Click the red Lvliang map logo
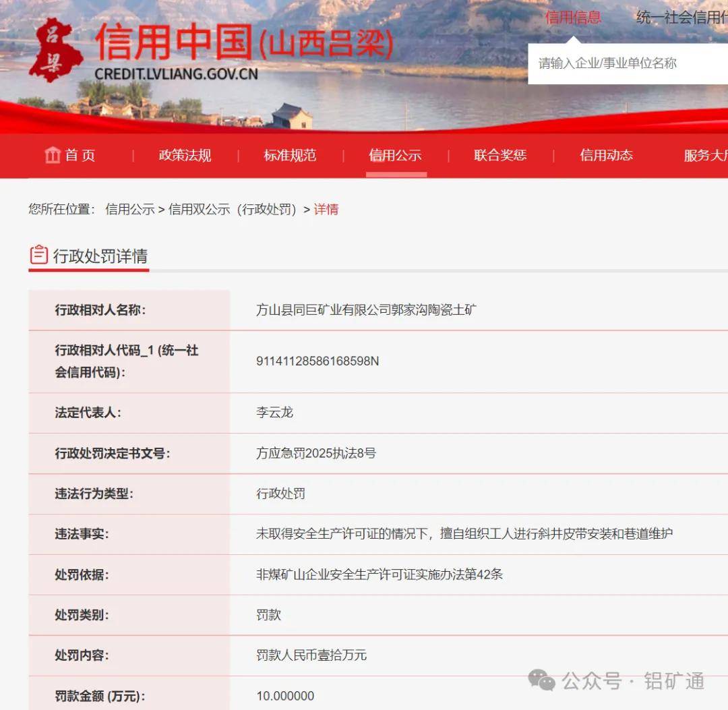The height and width of the screenshot is (710, 728). pyautogui.click(x=55, y=51)
